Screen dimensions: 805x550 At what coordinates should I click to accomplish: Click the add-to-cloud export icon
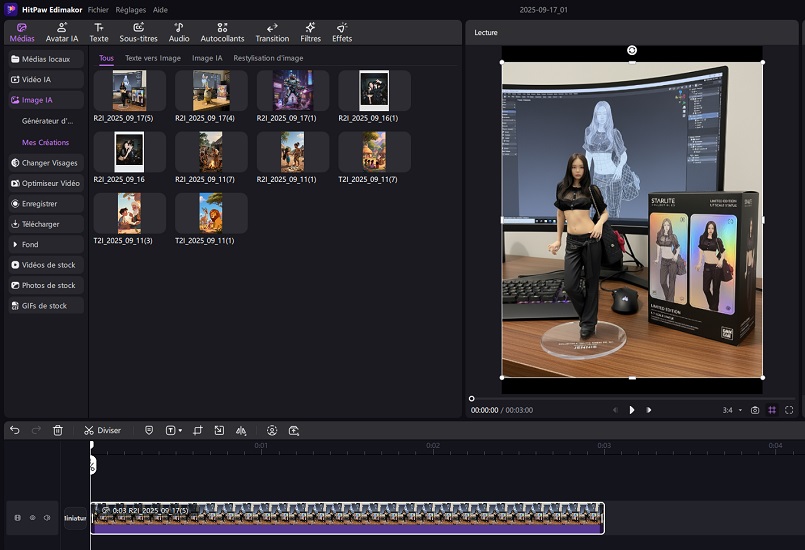pyautogui.click(x=294, y=430)
